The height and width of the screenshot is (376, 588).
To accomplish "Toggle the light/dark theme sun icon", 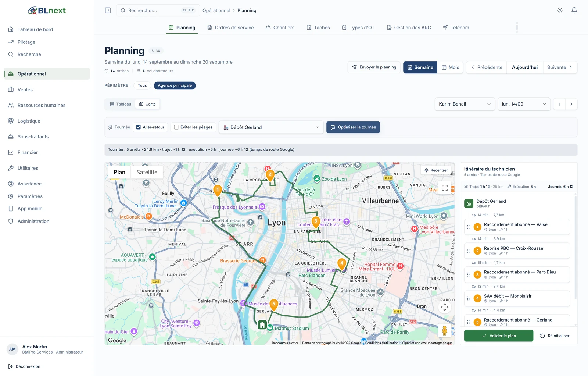I will 560,10.
